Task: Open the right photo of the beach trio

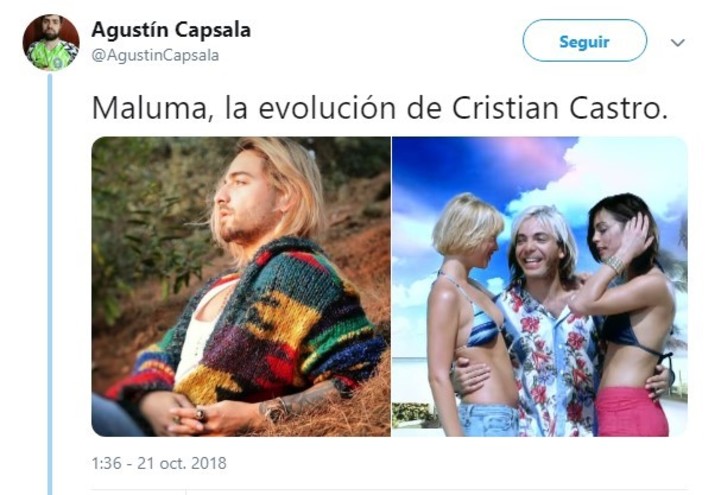Action: pos(540,287)
